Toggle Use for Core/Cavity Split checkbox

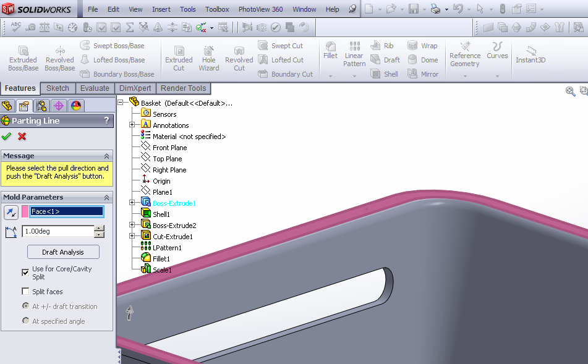pyautogui.click(x=25, y=273)
